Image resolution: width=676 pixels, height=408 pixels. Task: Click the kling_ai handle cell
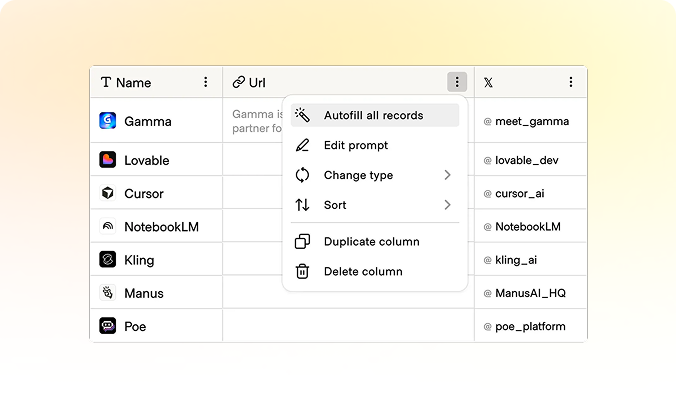(531, 259)
